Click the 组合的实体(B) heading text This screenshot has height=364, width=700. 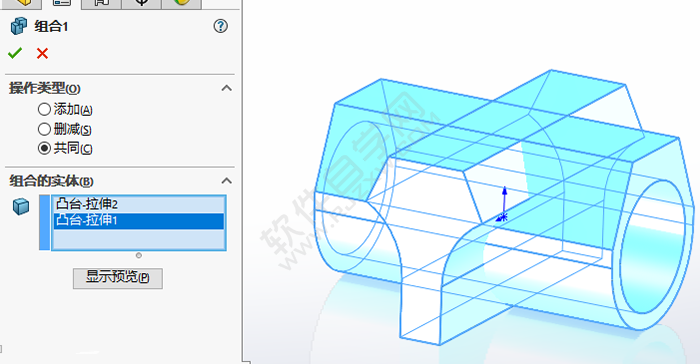point(51,181)
